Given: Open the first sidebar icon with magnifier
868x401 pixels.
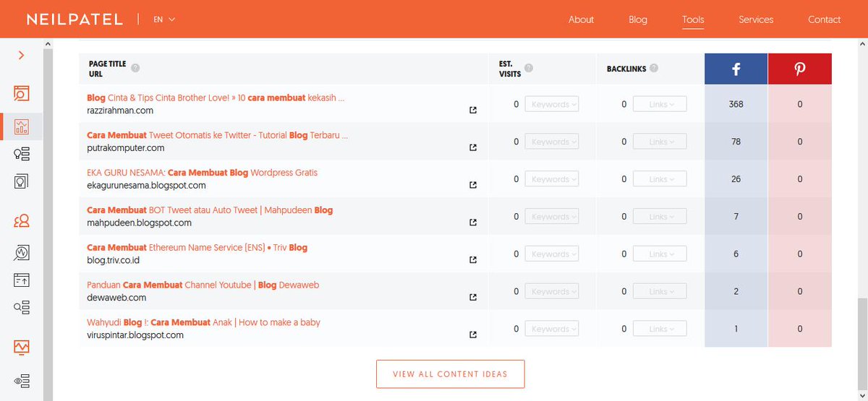Looking at the screenshot, I should tap(22, 93).
